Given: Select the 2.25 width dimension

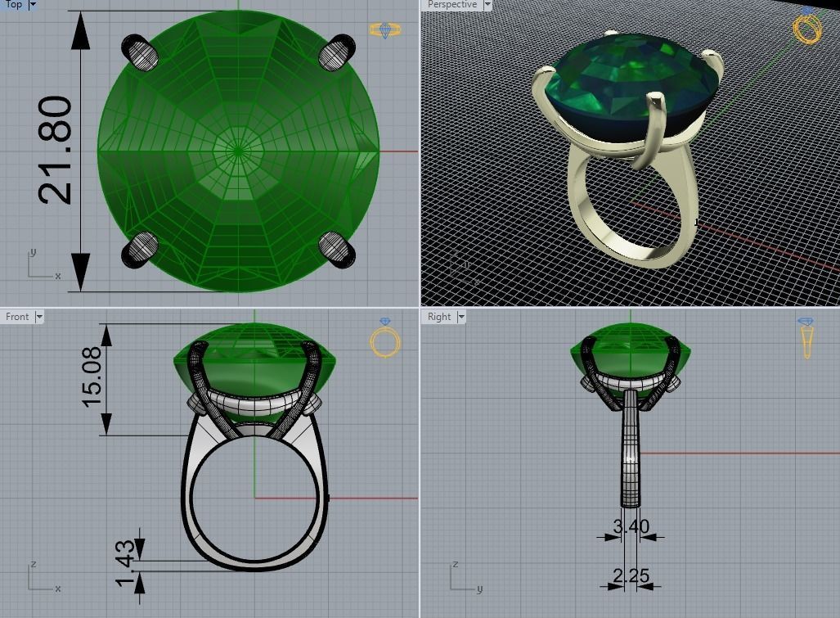Looking at the screenshot, I should coord(631,576).
